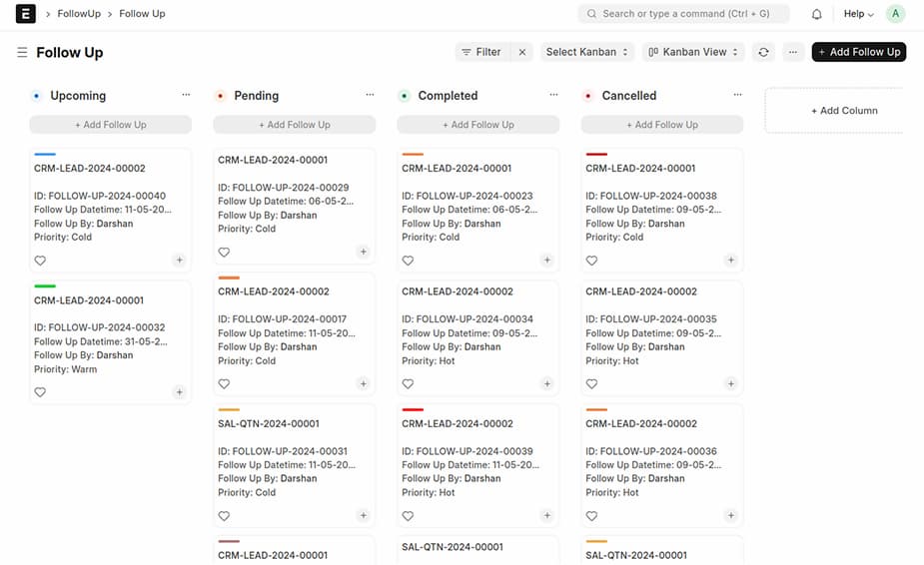Refresh the Kanban board
924x565 pixels.
pyautogui.click(x=763, y=52)
